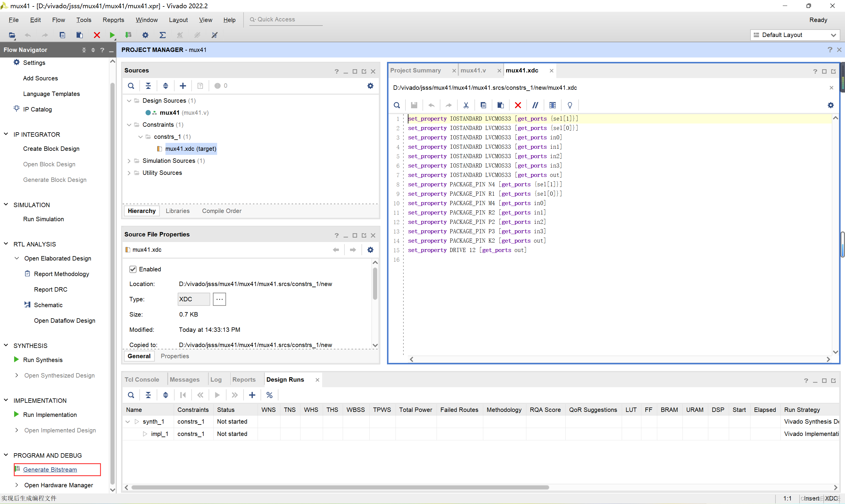This screenshot has width=845, height=504.
Task: Open the Default Layout dropdown
Action: pos(795,35)
